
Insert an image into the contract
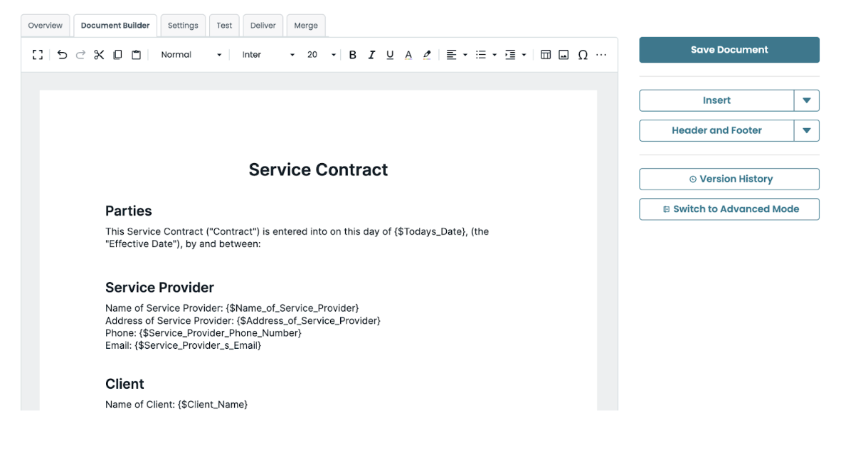coord(563,53)
